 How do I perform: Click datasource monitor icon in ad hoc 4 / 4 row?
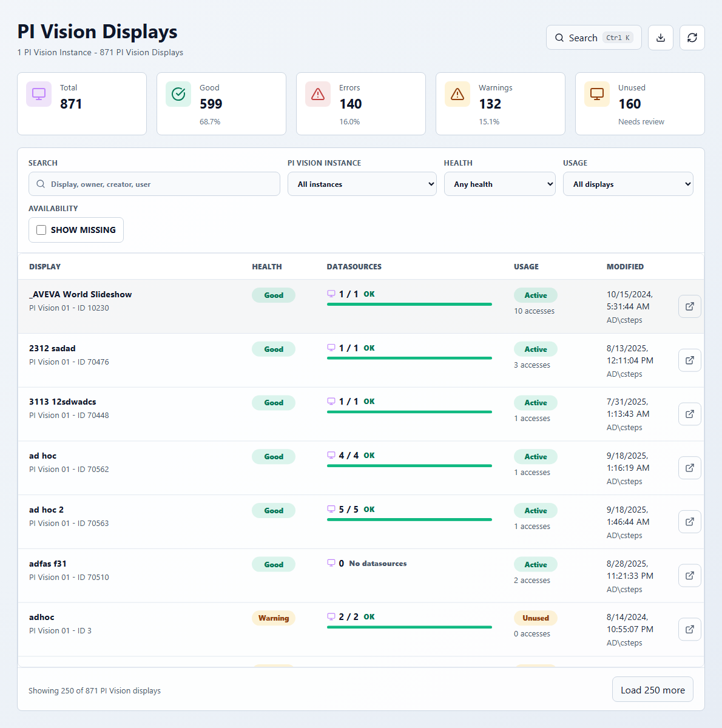click(331, 455)
